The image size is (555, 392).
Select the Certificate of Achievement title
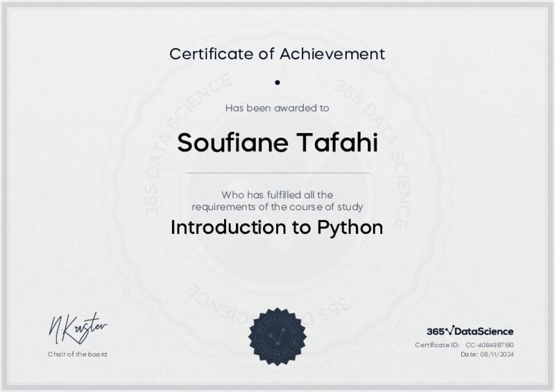(x=277, y=53)
